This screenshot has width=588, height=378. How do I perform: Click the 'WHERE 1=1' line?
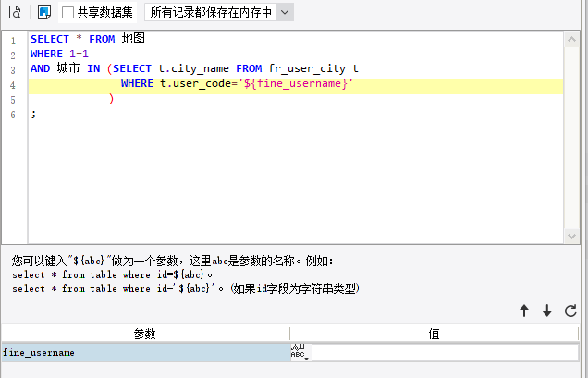pos(59,54)
